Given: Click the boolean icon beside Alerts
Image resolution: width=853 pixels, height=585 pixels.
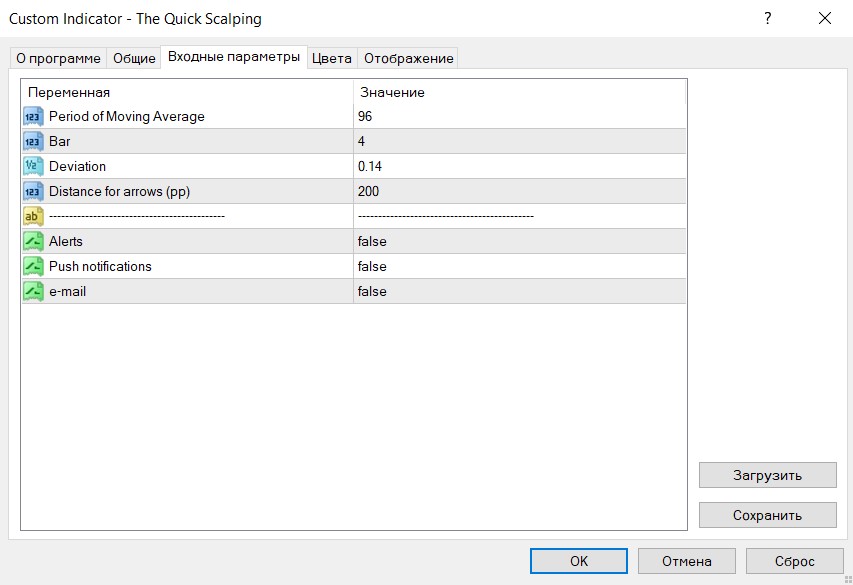Looking at the screenshot, I should pos(33,241).
